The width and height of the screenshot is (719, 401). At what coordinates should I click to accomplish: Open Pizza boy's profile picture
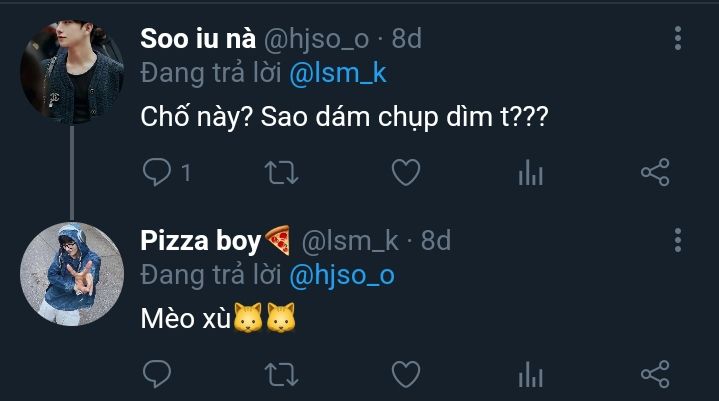[x=72, y=273]
